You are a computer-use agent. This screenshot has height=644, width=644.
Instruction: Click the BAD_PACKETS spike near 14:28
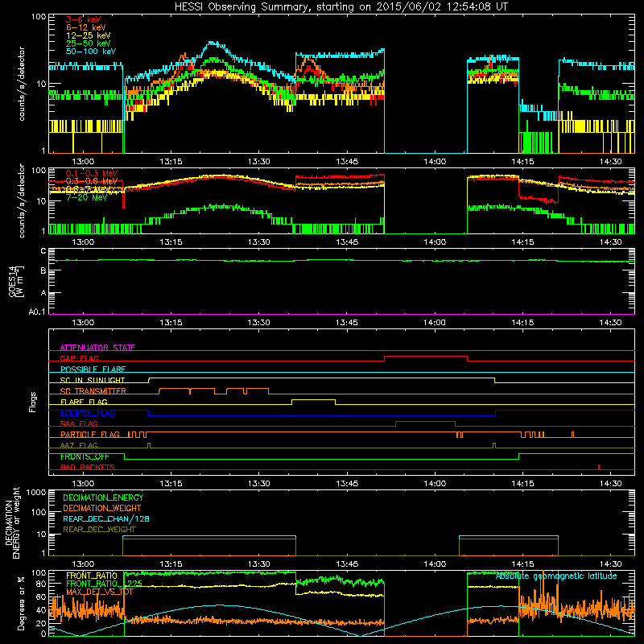pos(599,467)
